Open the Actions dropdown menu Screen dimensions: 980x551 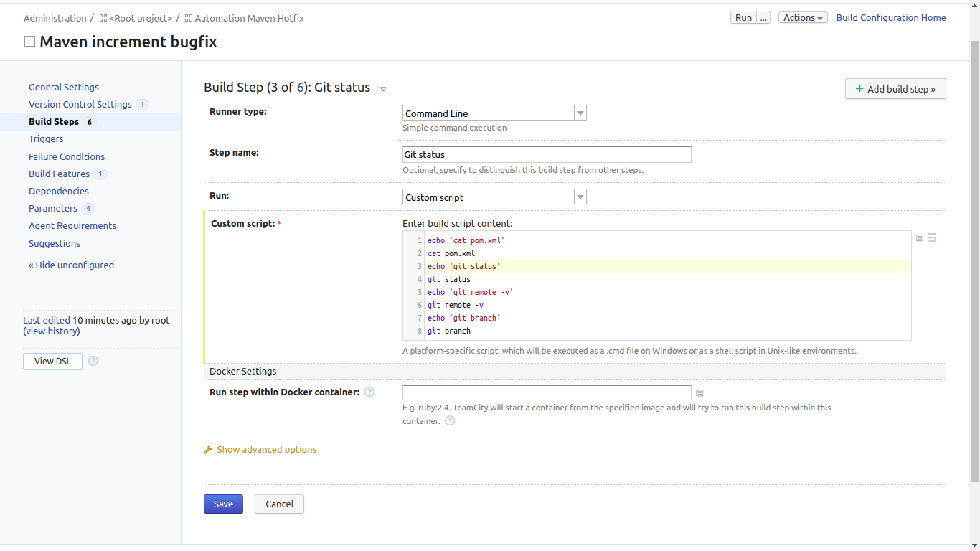[803, 18]
